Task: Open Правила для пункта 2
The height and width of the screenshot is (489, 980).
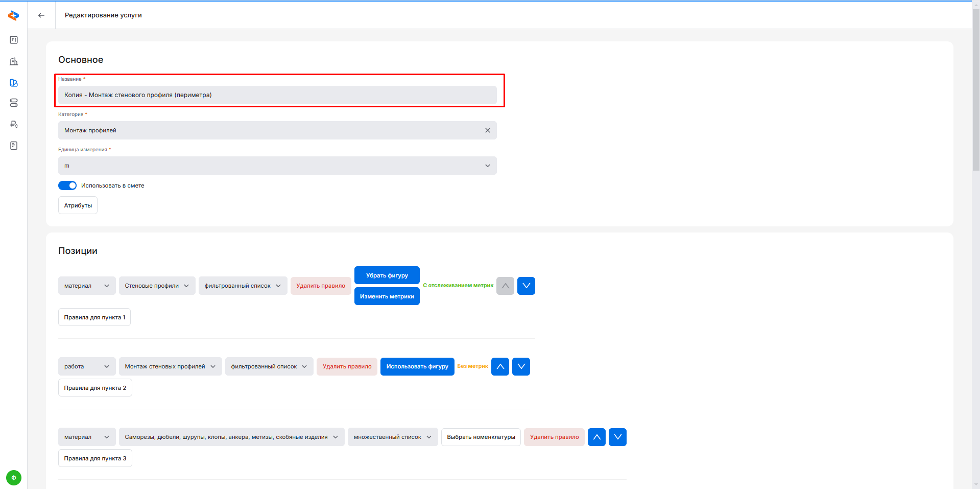Action: (x=95, y=388)
